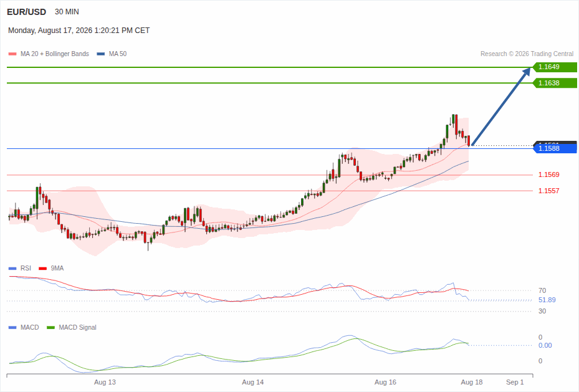Click the RSI legend label
The width and height of the screenshot is (579, 392).
click(26, 269)
